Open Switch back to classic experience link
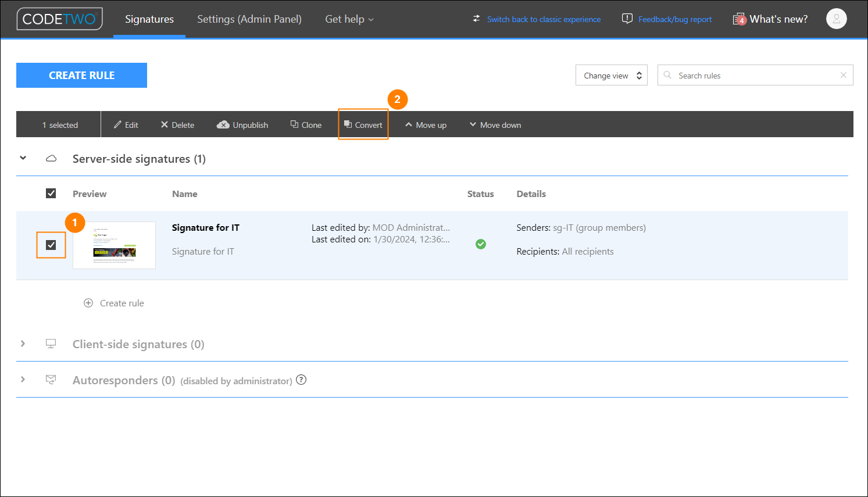 pos(544,19)
